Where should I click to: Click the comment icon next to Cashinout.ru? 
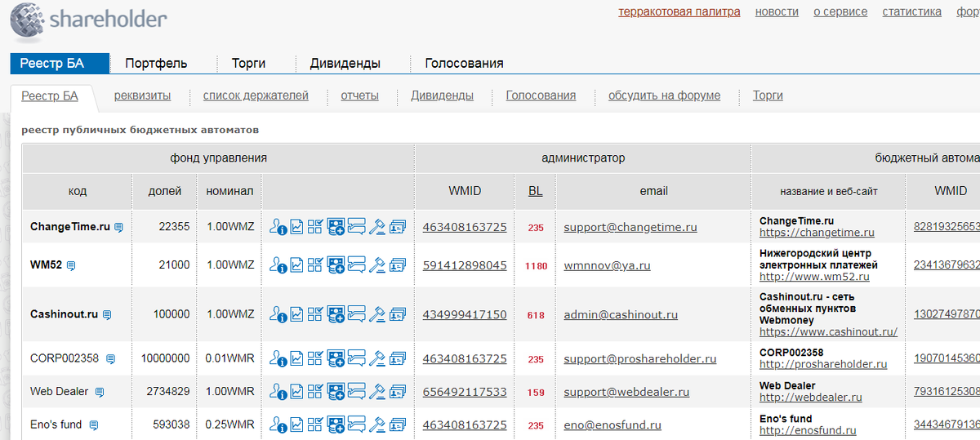tap(107, 315)
